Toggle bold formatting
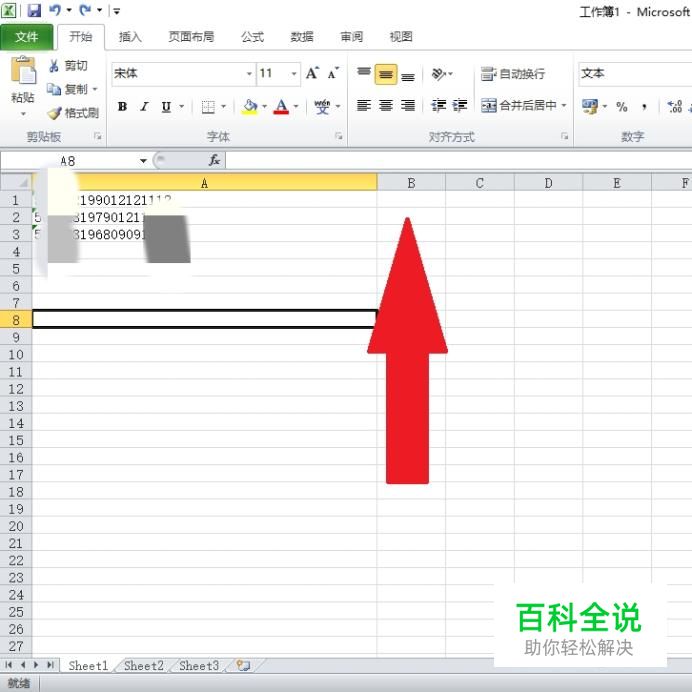692x692 pixels. [x=122, y=106]
